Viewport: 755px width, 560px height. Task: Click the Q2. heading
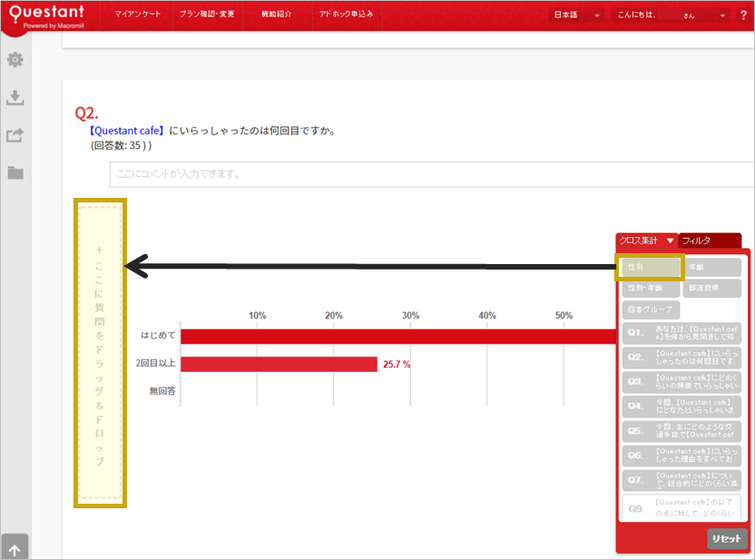87,113
